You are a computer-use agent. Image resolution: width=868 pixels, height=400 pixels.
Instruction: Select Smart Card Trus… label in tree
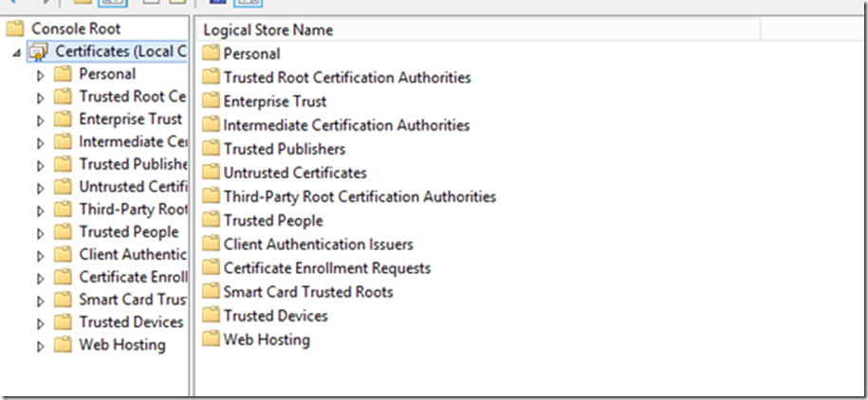(x=133, y=300)
